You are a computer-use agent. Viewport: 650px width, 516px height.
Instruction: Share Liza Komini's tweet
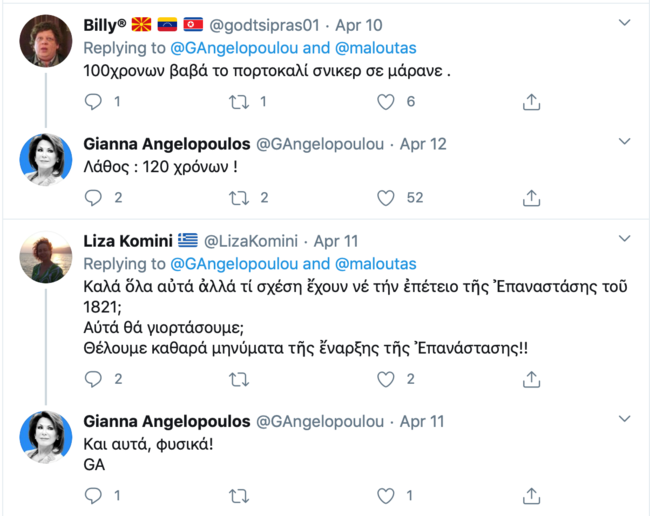(x=532, y=379)
